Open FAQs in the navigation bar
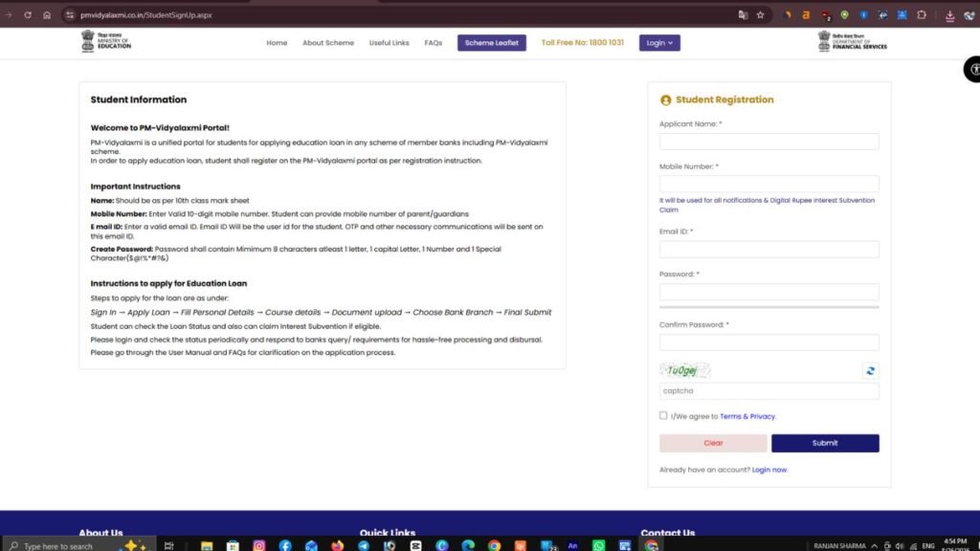 click(x=434, y=42)
